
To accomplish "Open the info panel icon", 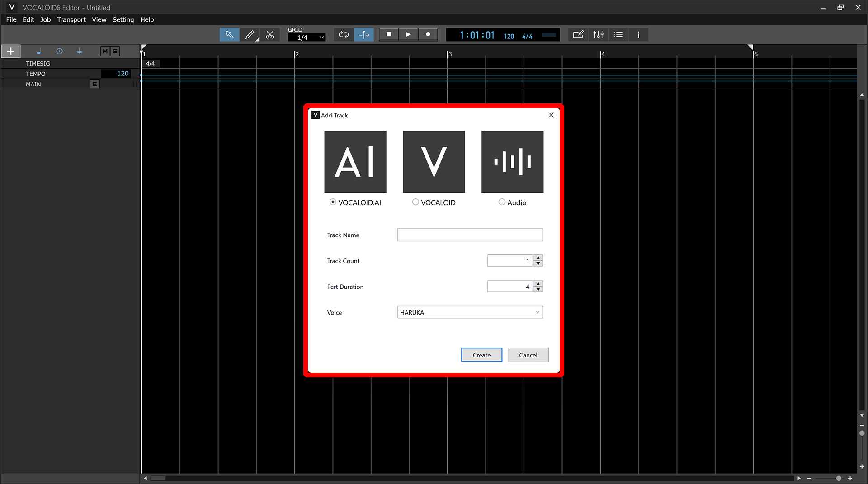I will tap(638, 34).
